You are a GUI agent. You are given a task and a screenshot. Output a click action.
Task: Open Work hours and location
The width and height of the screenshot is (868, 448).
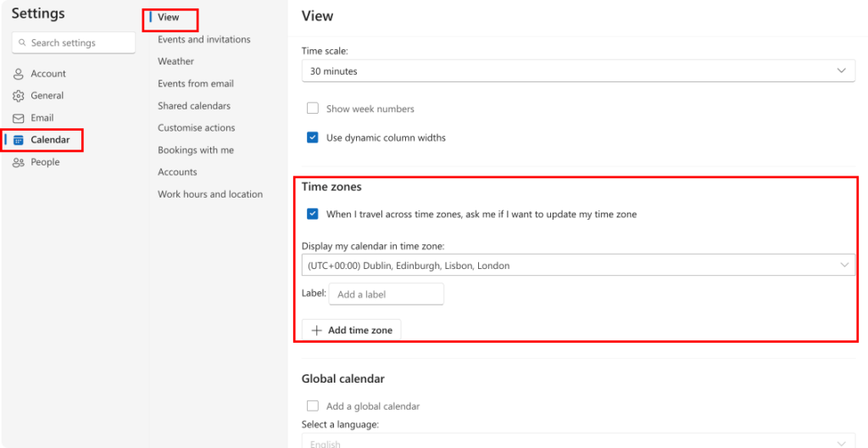(210, 194)
